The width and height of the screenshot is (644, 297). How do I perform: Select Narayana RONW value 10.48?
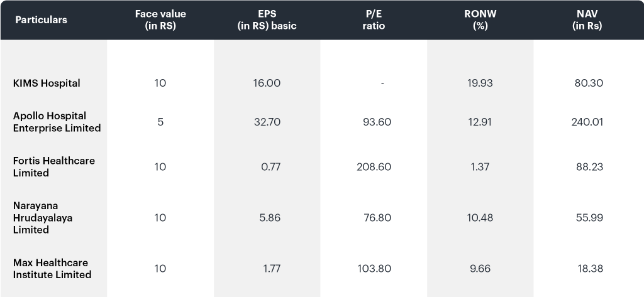coord(480,217)
